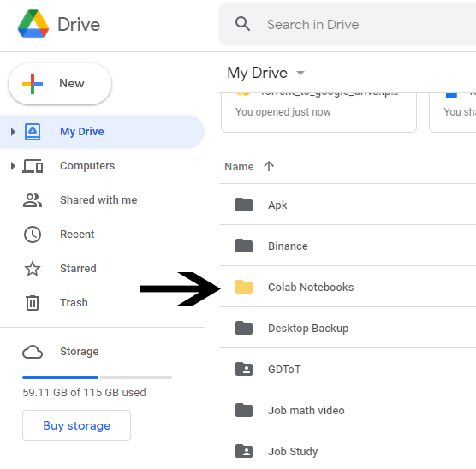Click the Buy storage button

point(76,425)
